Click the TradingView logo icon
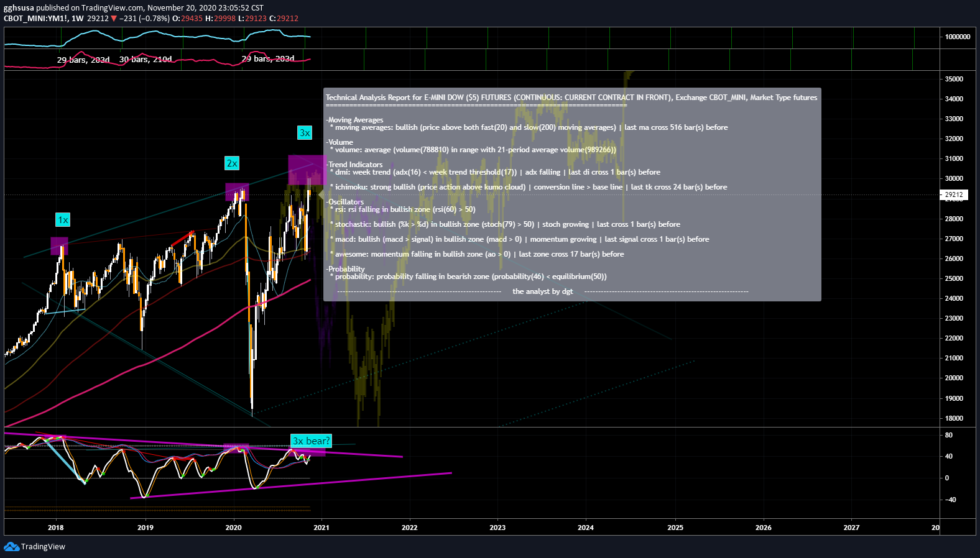 [11, 546]
